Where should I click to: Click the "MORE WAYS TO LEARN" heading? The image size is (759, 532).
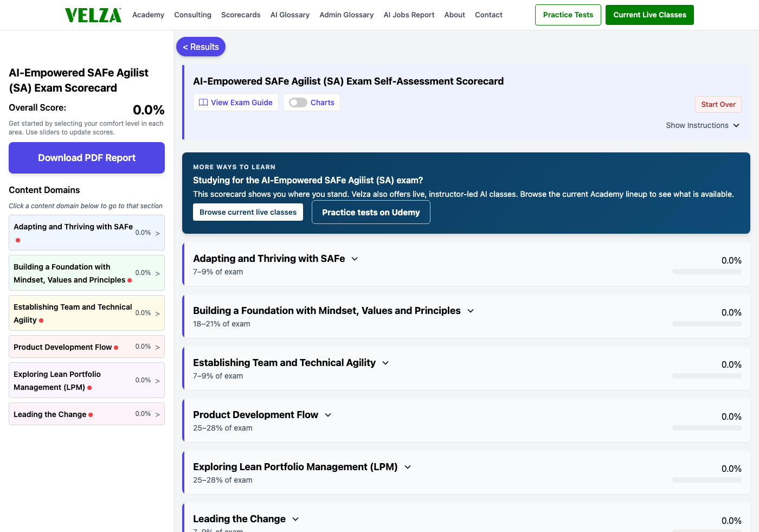coord(234,167)
